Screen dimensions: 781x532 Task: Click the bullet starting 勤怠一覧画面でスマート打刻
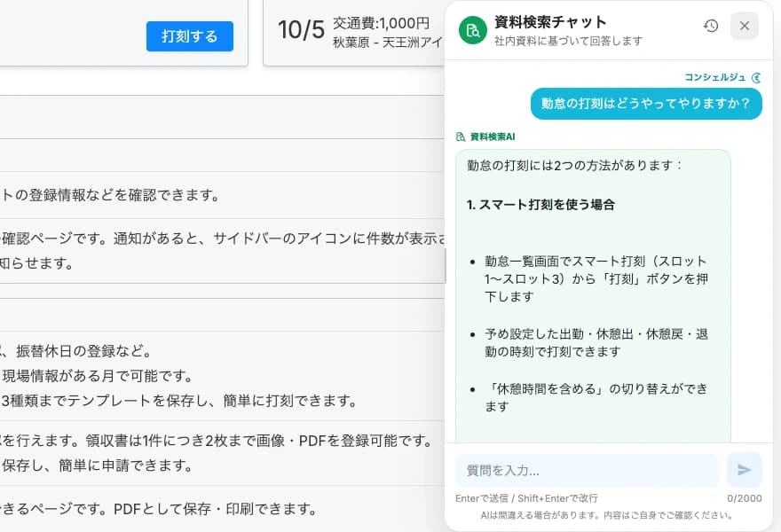[x=596, y=278]
